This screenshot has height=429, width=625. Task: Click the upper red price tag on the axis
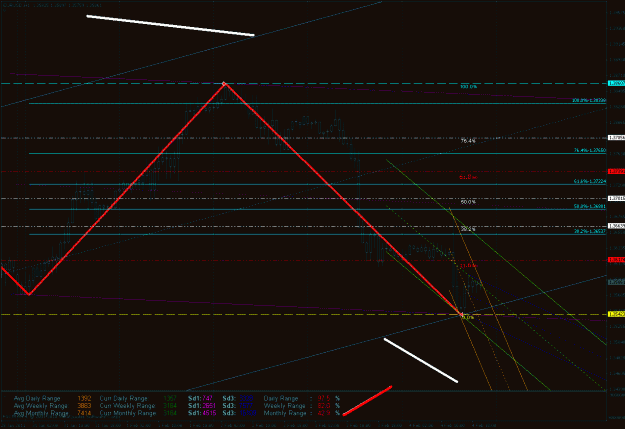tap(616, 171)
